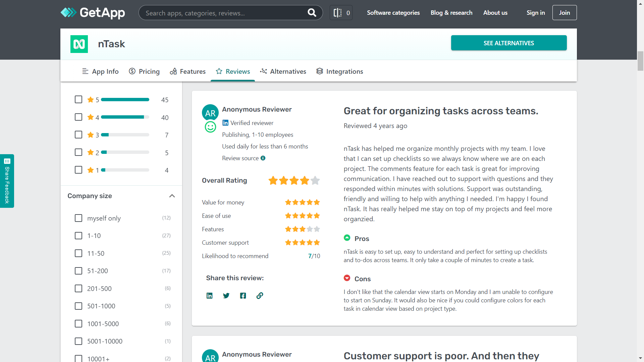Open Blog & research menu
Screen dimensions: 644x362
[x=451, y=13]
